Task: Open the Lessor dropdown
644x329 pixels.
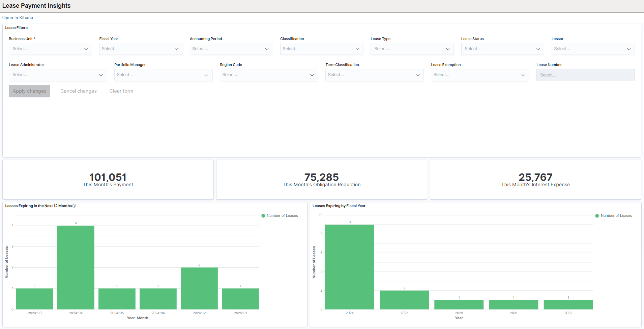Action: click(592, 48)
